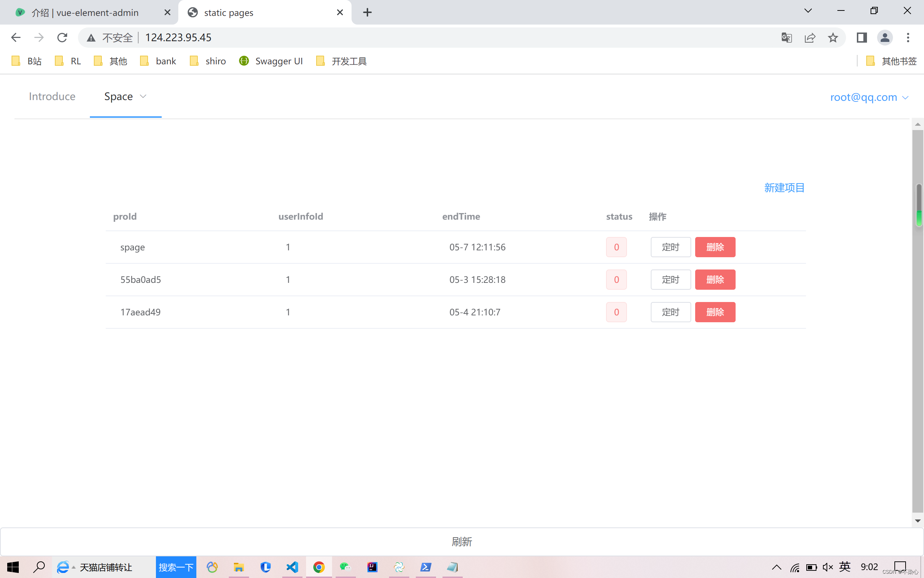Click the page scrollbar down arrow
Viewport: 924px width, 578px height.
tap(918, 521)
